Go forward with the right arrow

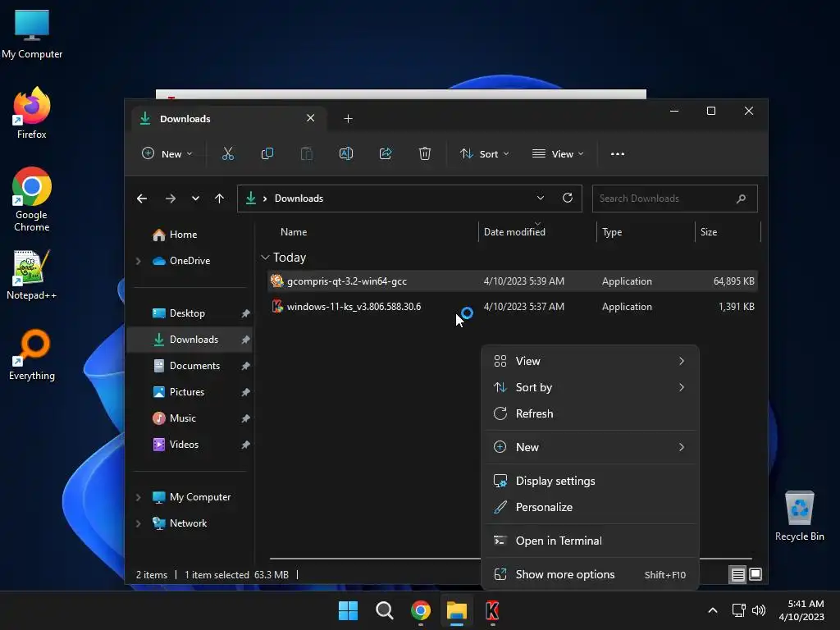171,199
